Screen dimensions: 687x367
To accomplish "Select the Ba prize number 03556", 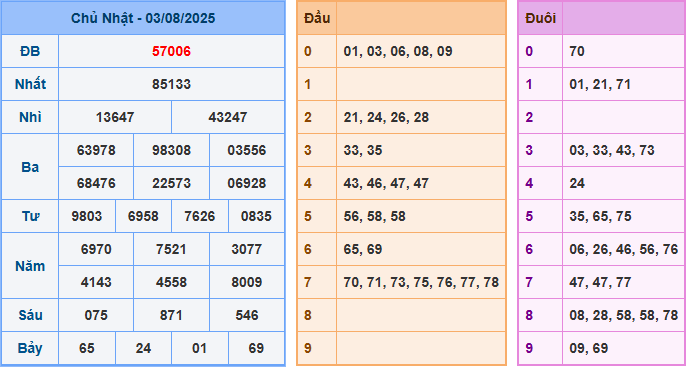I will point(247,150).
